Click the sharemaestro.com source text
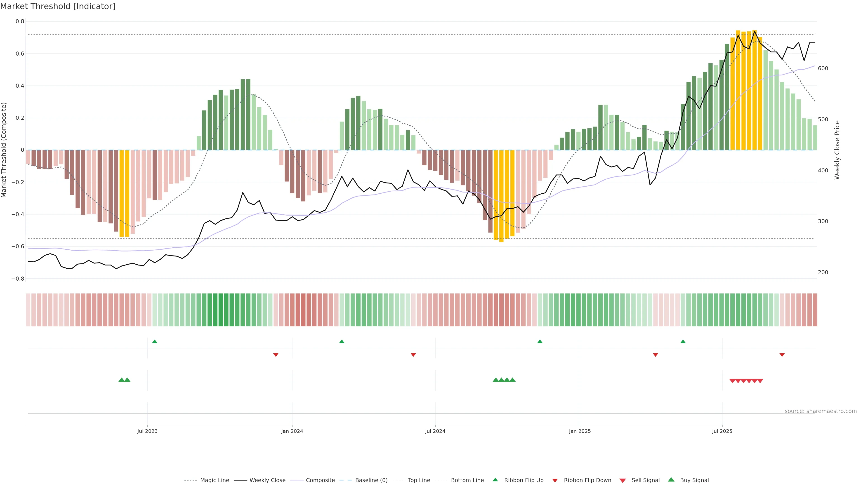Viewport: 868px width, 488px height. [821, 411]
